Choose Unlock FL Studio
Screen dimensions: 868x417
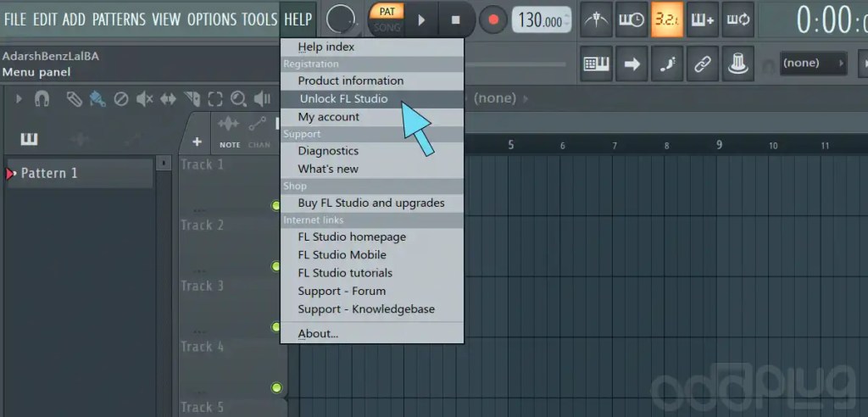click(372, 99)
